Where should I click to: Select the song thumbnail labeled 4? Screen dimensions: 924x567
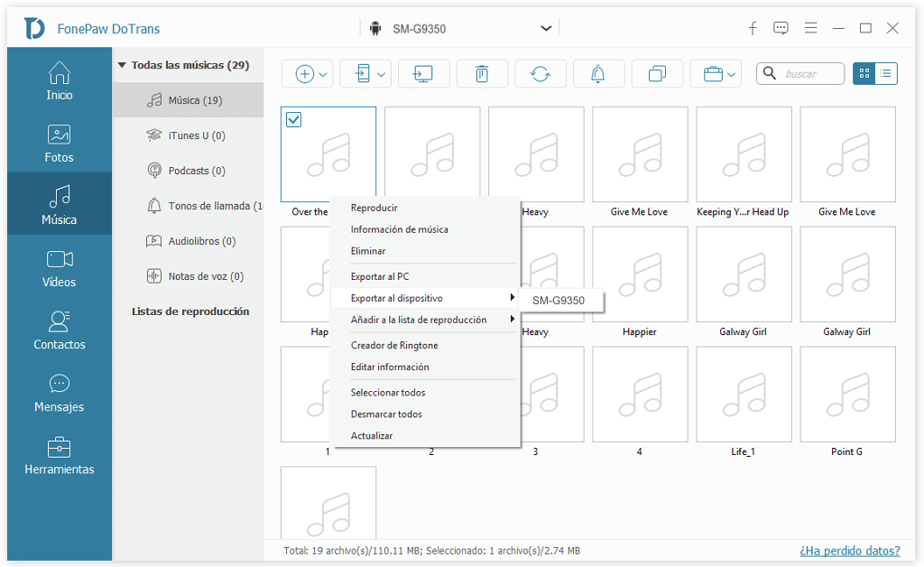tap(640, 395)
